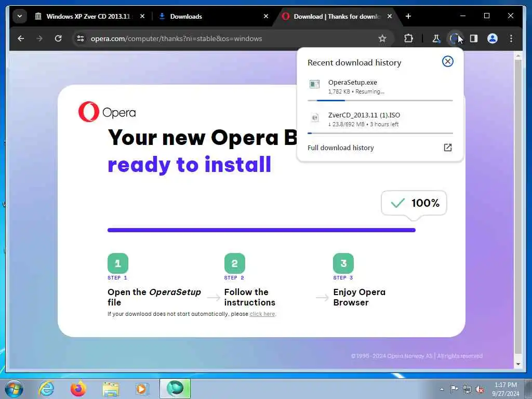Open Windows Explorer folder in taskbar

[x=111, y=389]
